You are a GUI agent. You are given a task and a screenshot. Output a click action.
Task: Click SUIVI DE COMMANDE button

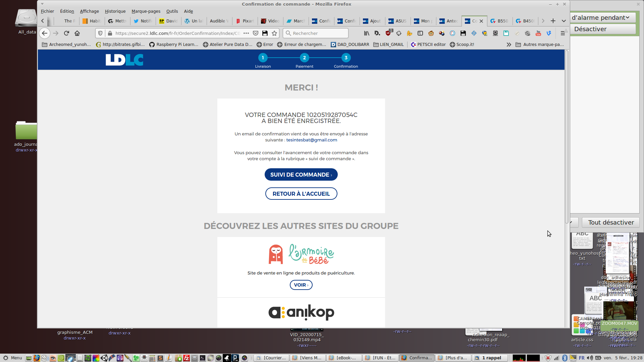301,175
